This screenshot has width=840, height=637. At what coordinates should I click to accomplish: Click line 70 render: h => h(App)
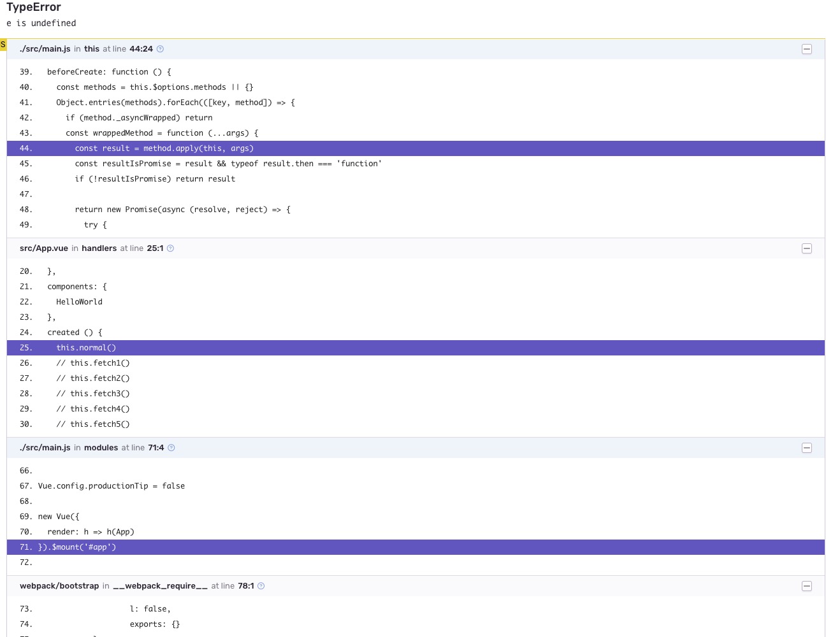(91, 532)
